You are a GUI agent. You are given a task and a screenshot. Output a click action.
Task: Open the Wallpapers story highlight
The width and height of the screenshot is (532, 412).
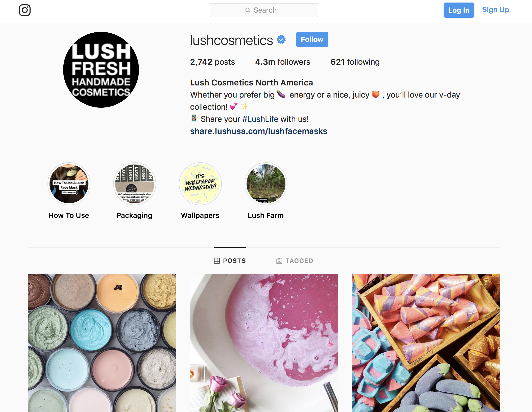[x=200, y=184]
